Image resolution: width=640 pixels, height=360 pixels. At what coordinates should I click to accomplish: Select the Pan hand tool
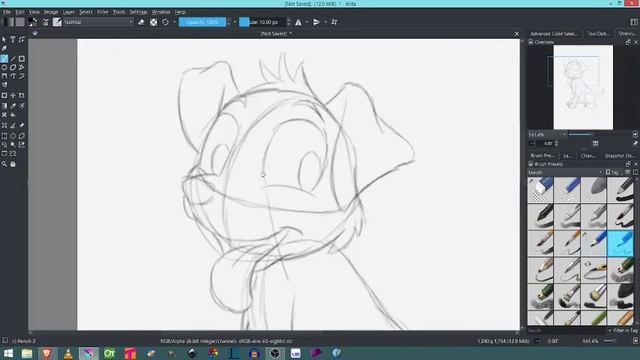[13, 164]
